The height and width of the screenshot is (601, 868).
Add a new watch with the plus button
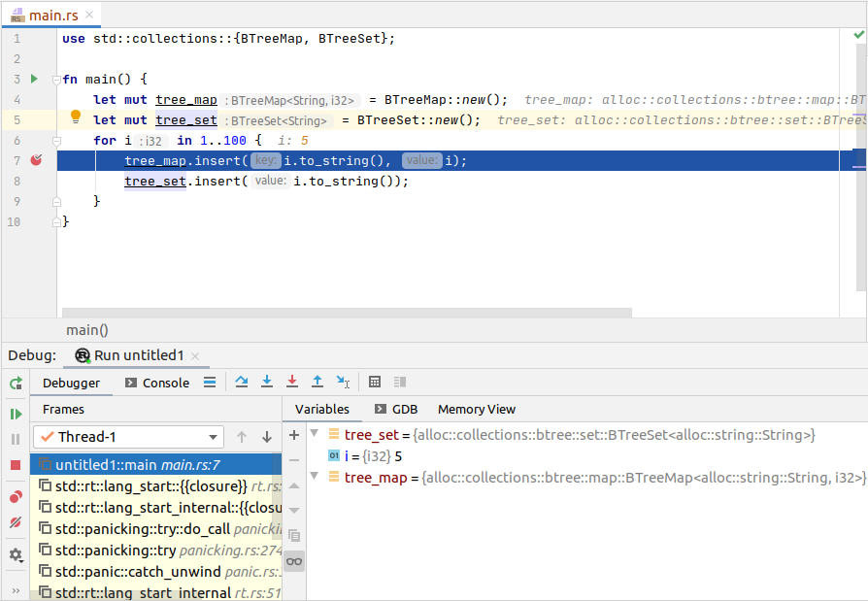(294, 435)
